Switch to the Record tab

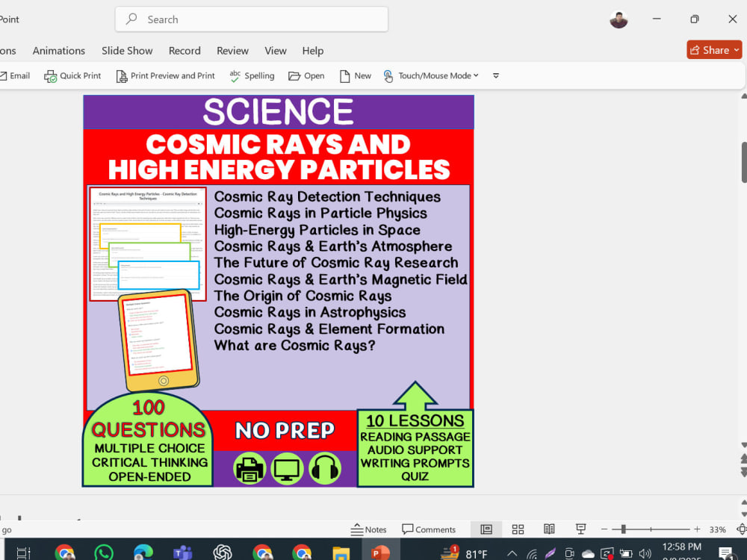click(185, 51)
